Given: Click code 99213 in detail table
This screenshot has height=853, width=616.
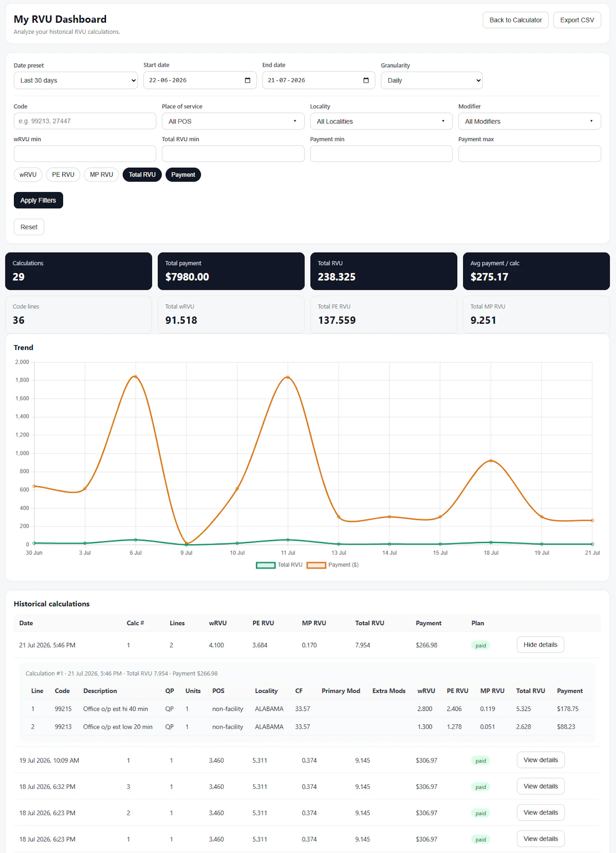Looking at the screenshot, I should click(63, 727).
